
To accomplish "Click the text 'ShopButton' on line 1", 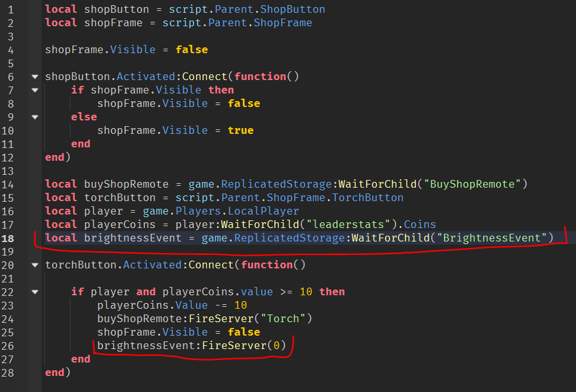I will pyautogui.click(x=292, y=9).
